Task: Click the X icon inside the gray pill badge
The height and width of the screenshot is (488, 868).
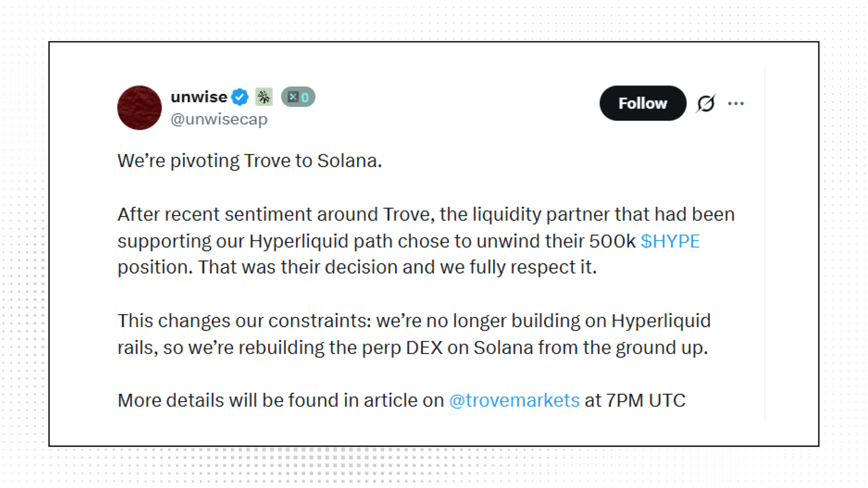Action: [x=293, y=97]
